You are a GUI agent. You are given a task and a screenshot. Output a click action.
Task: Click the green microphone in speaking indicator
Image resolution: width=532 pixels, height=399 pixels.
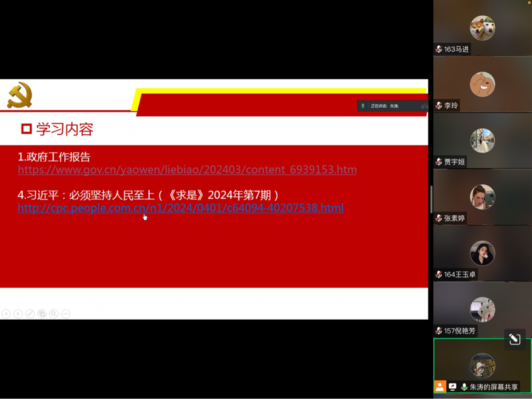pyautogui.click(x=363, y=106)
